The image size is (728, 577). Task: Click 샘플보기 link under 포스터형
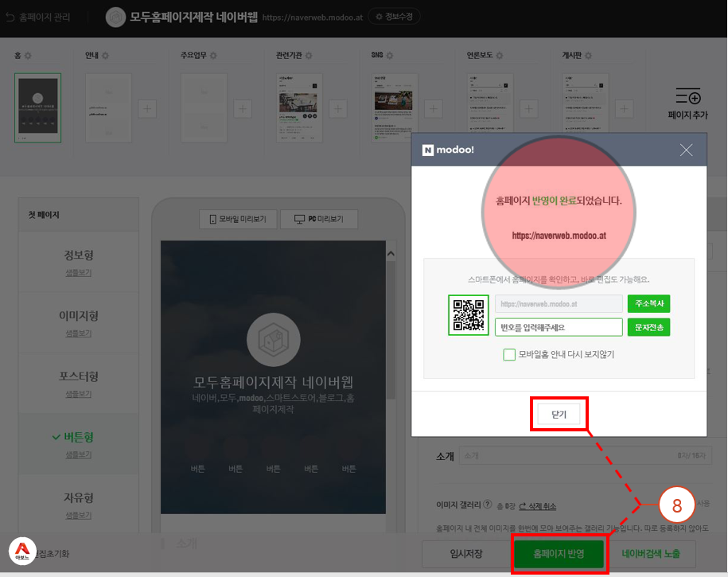[79, 394]
